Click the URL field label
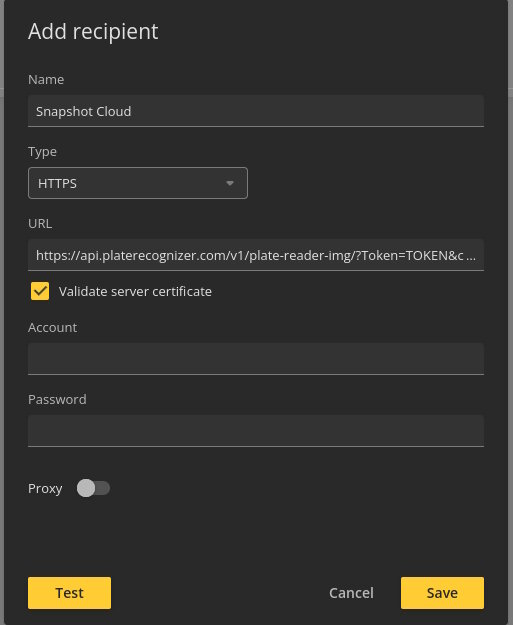Image resolution: width=513 pixels, height=625 pixels. pos(40,223)
